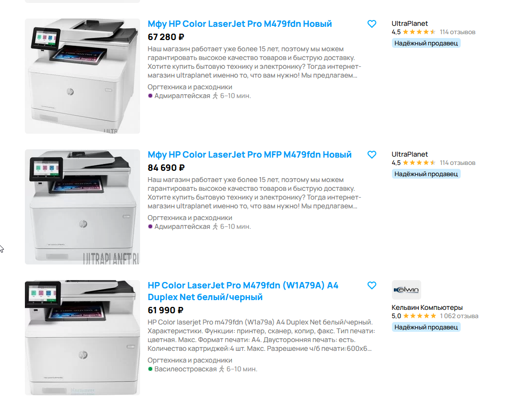Image resolution: width=532 pixels, height=405 pixels.
Task: Save the 61 990 ₽ W1A79A listing to favorites
Action: [x=372, y=285]
